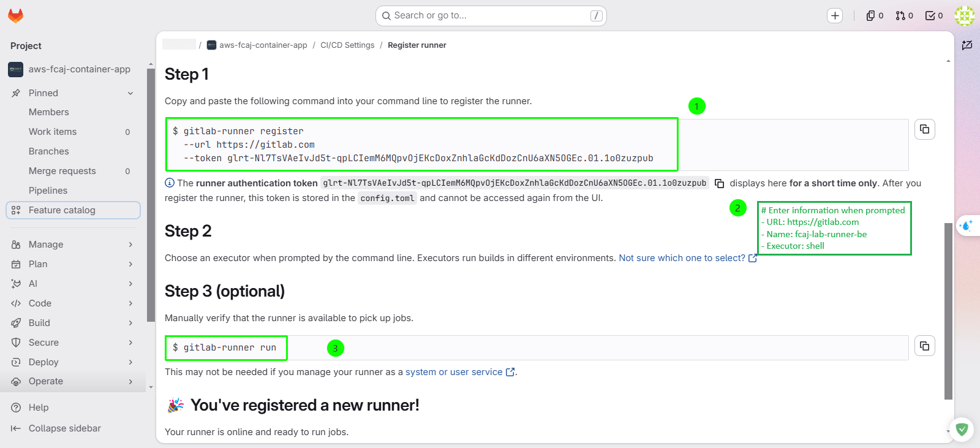Expand the Deploy menu

coord(73,362)
